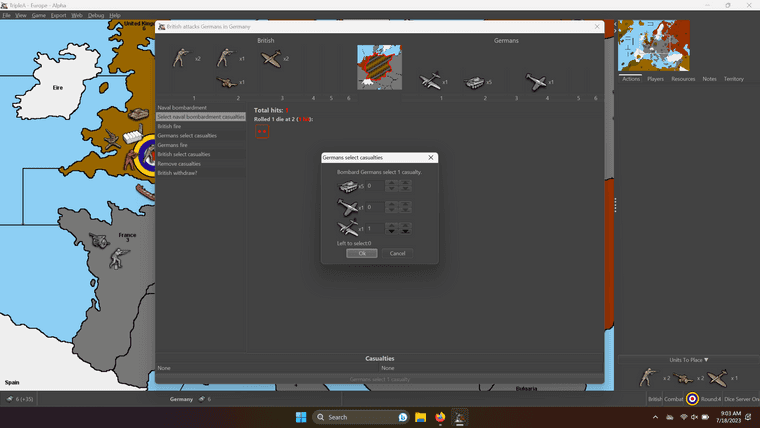Click Cancel in the casualties dialog
760x428 pixels.
pyautogui.click(x=397, y=253)
